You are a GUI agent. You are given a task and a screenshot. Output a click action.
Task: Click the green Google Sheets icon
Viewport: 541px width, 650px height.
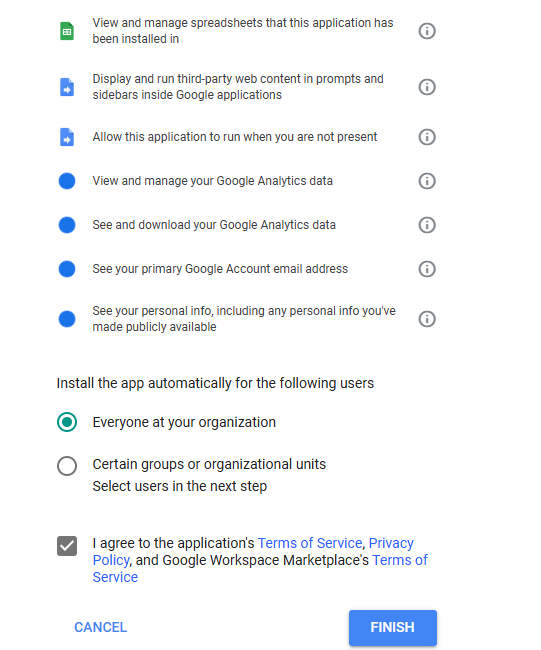[67, 31]
